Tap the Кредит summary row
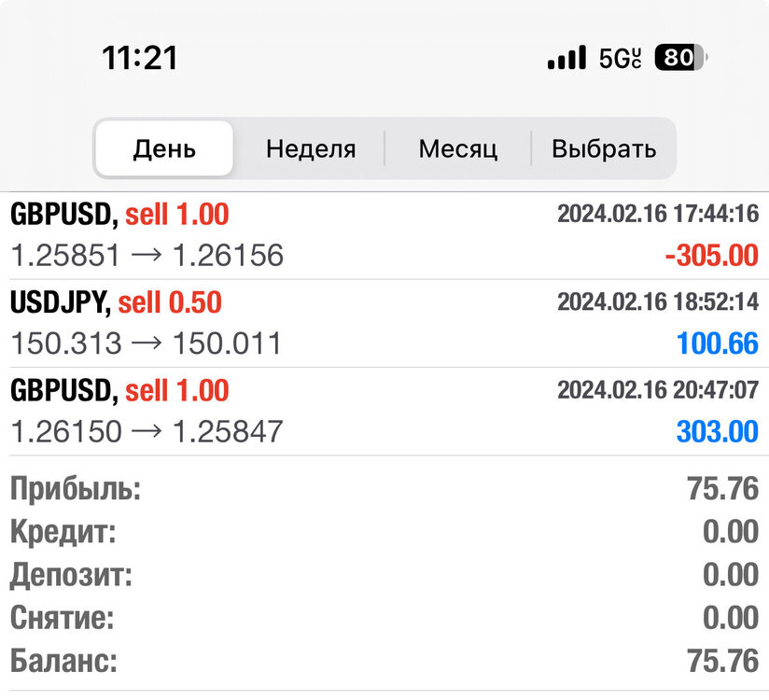 384,531
